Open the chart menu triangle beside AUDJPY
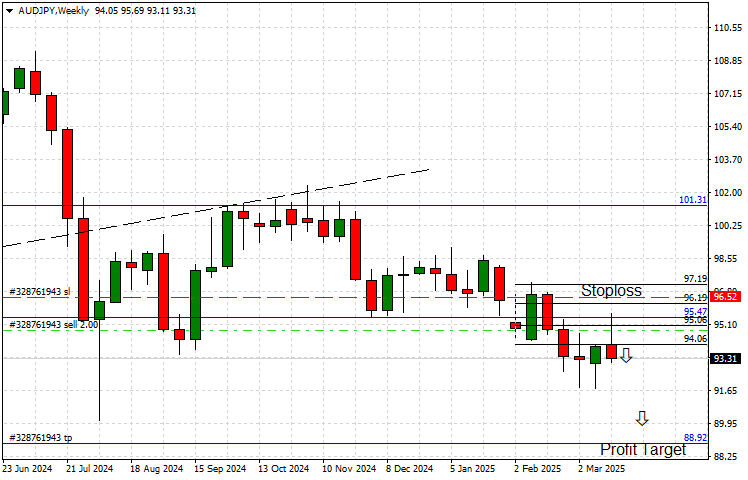Image resolution: width=748 pixels, height=480 pixels. pyautogui.click(x=10, y=11)
